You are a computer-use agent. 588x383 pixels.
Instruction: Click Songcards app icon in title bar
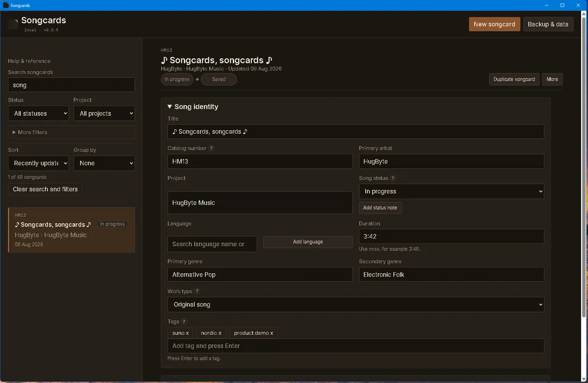[x=6, y=5]
